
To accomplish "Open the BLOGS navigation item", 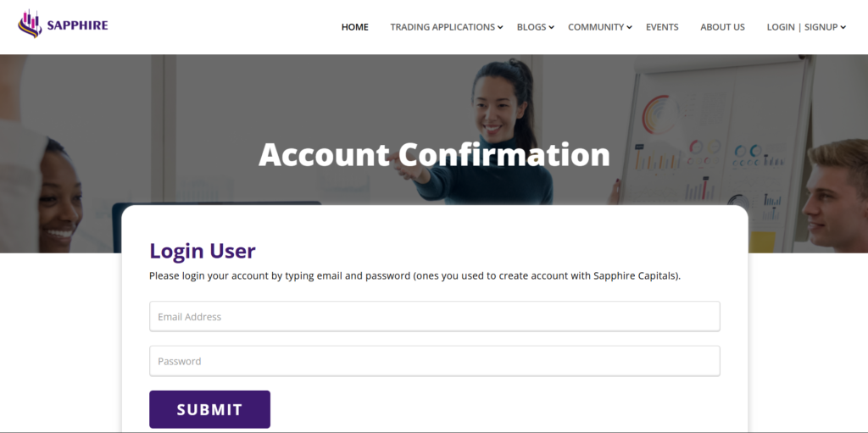I will coord(531,27).
